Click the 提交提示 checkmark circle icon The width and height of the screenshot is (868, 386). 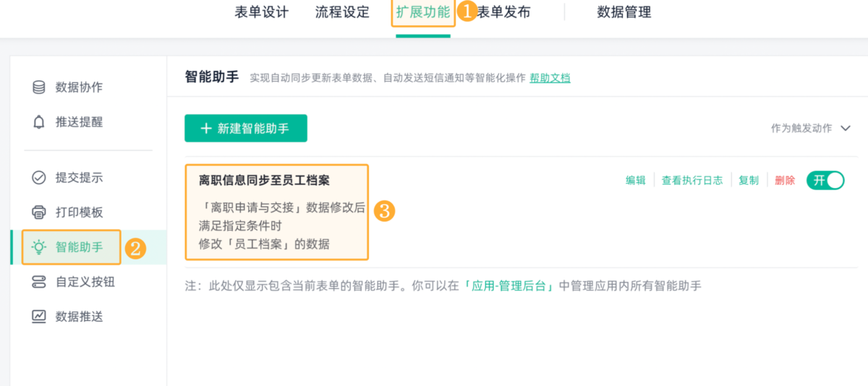coord(39,177)
